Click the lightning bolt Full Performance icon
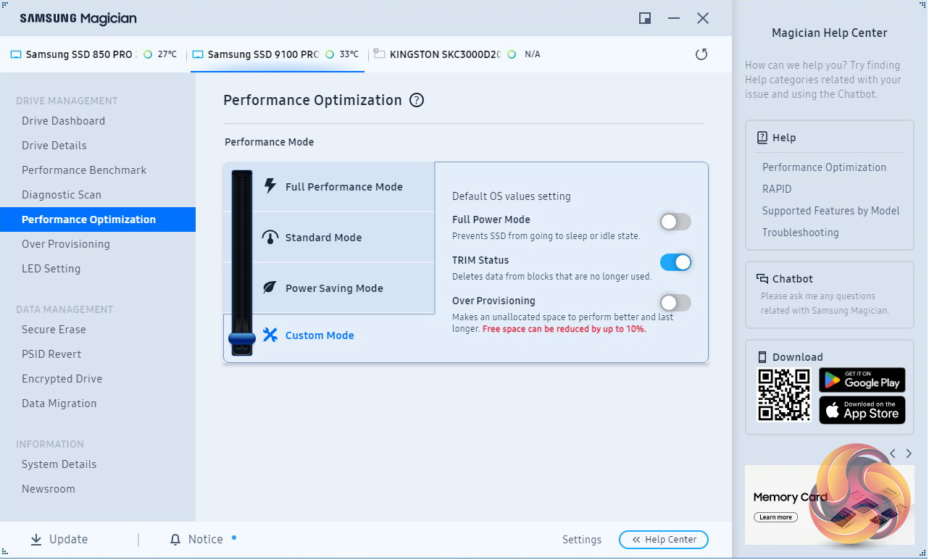 point(270,186)
